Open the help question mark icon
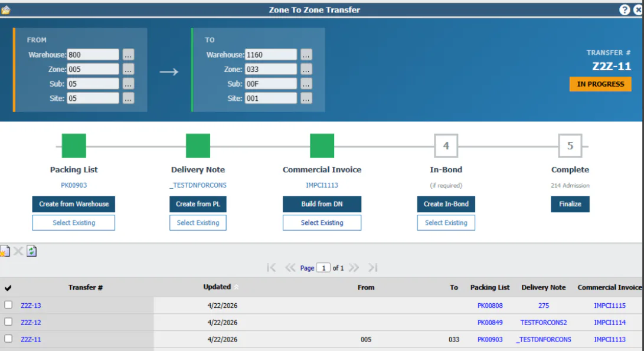The width and height of the screenshot is (644, 351). click(x=625, y=10)
